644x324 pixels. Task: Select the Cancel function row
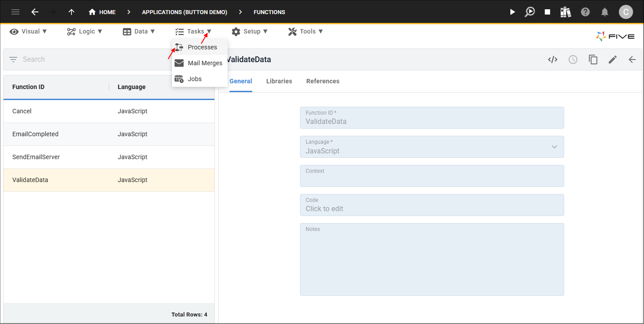coord(109,111)
